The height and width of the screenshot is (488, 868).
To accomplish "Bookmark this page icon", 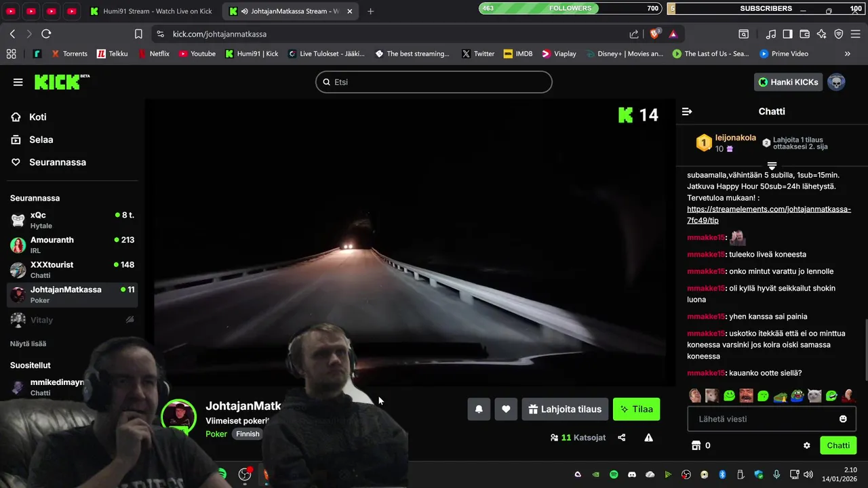I will point(138,34).
